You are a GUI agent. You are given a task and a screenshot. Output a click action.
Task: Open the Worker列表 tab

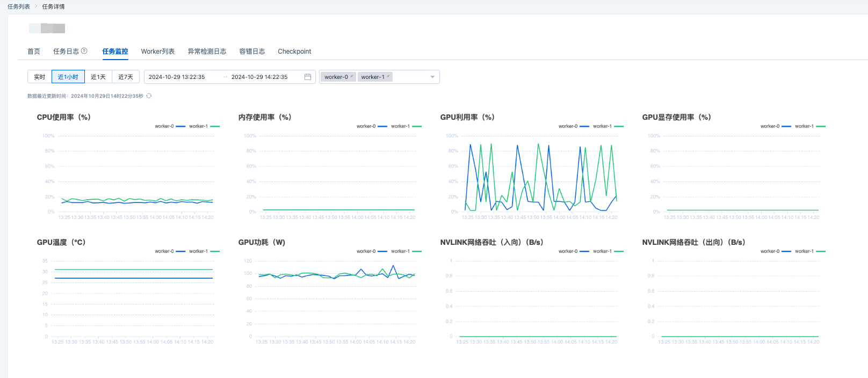pos(158,52)
